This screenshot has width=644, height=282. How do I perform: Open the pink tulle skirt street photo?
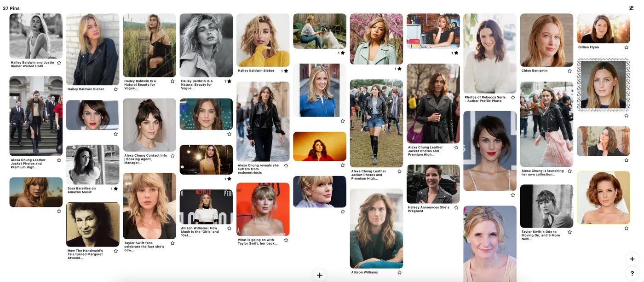pyautogui.click(x=546, y=124)
